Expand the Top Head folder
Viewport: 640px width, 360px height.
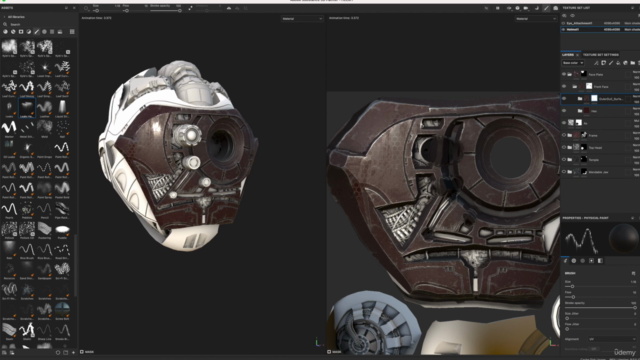pyautogui.click(x=570, y=147)
